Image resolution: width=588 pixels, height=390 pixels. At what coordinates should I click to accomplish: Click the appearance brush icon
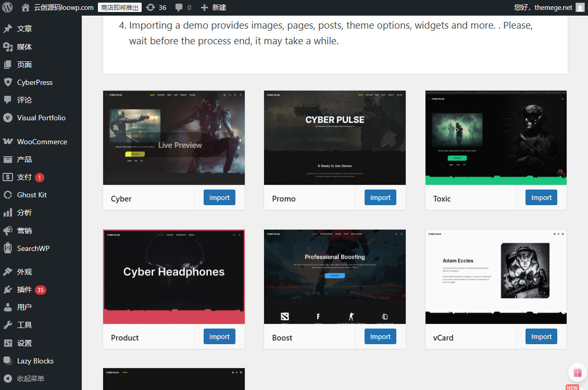coord(8,271)
